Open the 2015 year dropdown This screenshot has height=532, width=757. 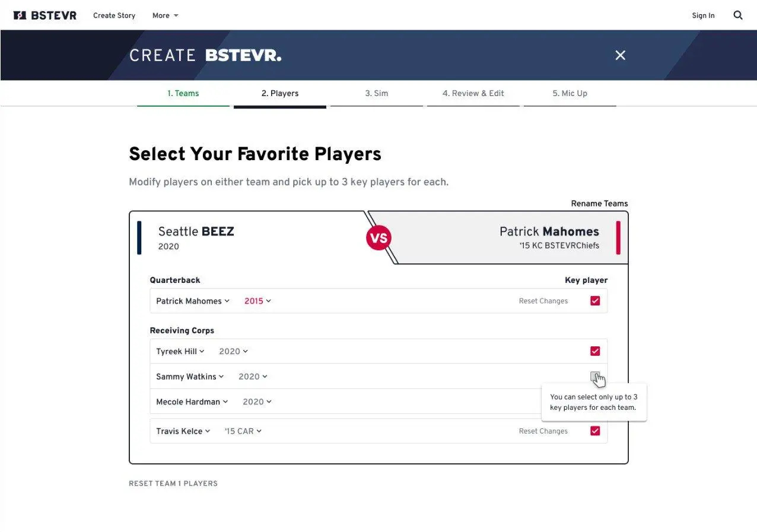pyautogui.click(x=257, y=301)
